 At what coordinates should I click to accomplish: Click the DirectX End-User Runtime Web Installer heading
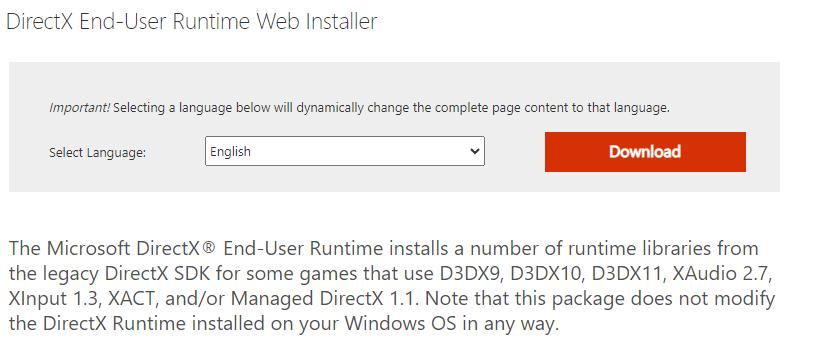point(192,22)
